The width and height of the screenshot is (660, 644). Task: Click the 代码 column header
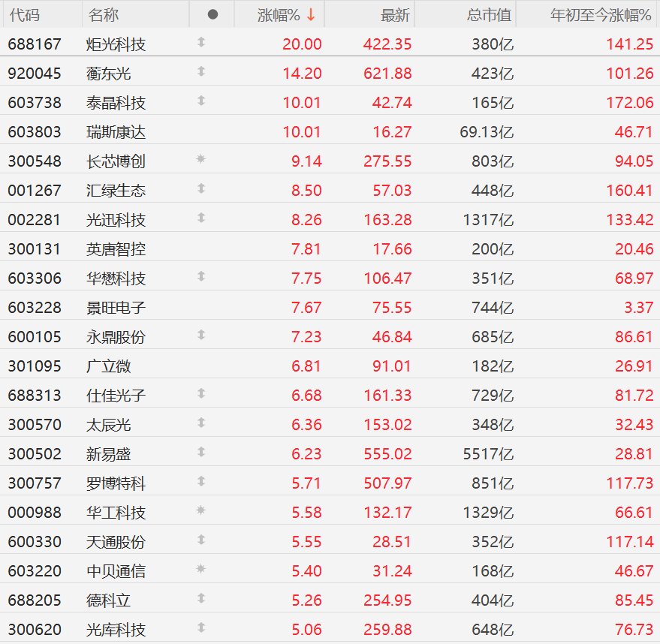[25, 15]
